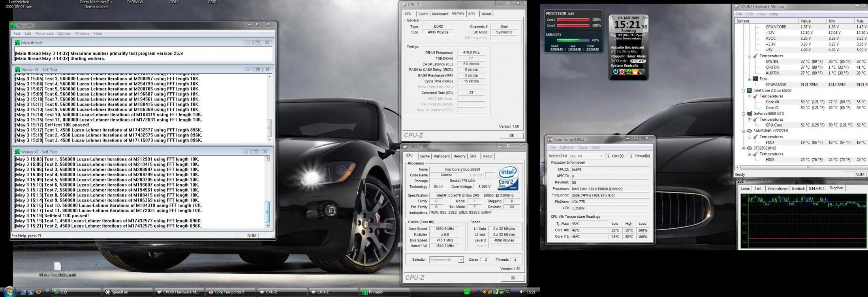The image size is (868, 297).
Task: Open the Hardware Monitor View menu
Action: click(x=761, y=14)
